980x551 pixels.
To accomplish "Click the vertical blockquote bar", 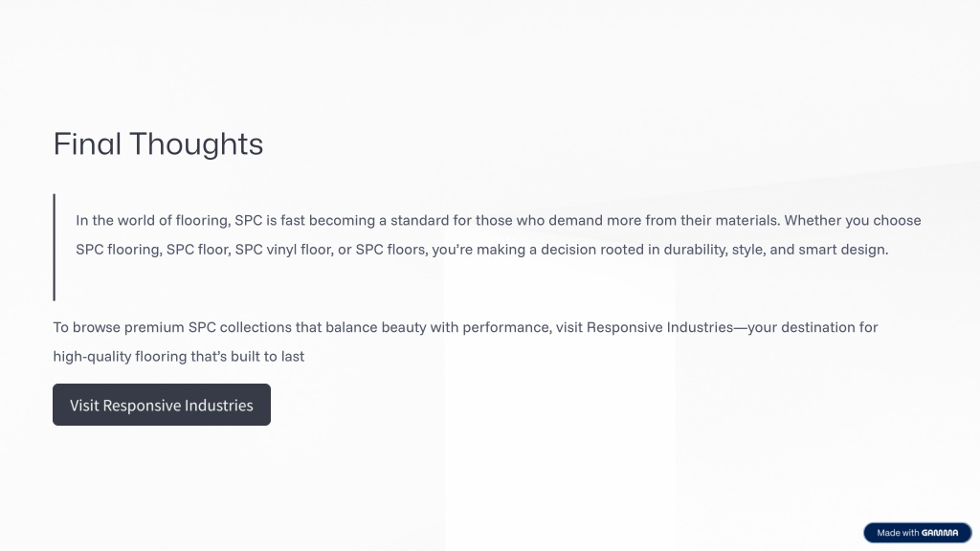I will pos(55,247).
